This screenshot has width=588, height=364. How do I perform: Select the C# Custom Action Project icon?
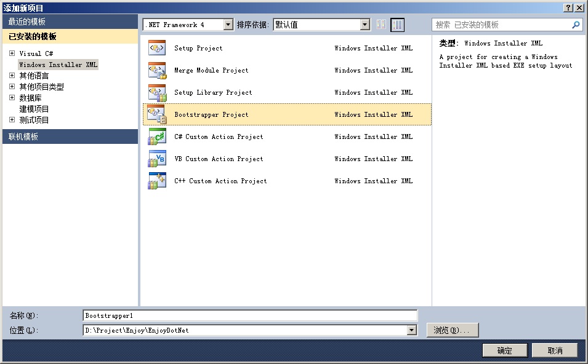coord(157,136)
